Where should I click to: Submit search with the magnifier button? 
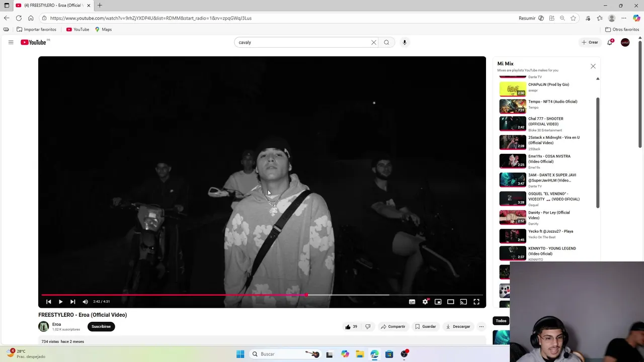pos(386,42)
